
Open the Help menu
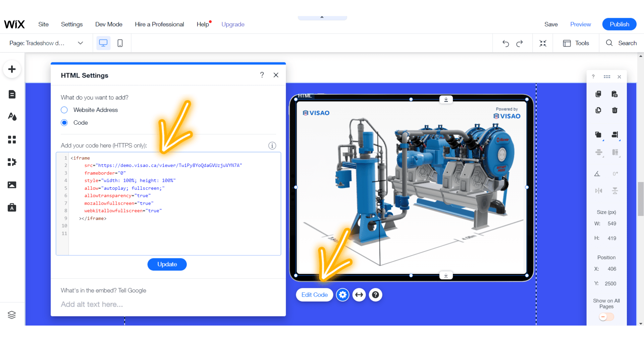tap(203, 24)
